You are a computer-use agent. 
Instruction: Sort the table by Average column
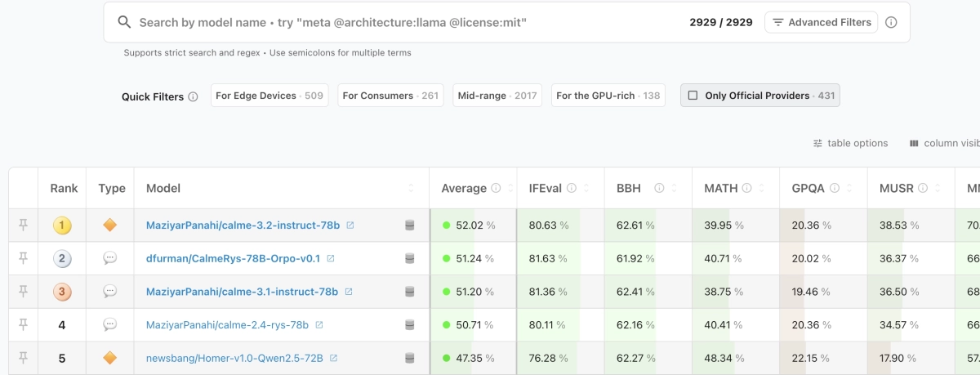(463, 188)
